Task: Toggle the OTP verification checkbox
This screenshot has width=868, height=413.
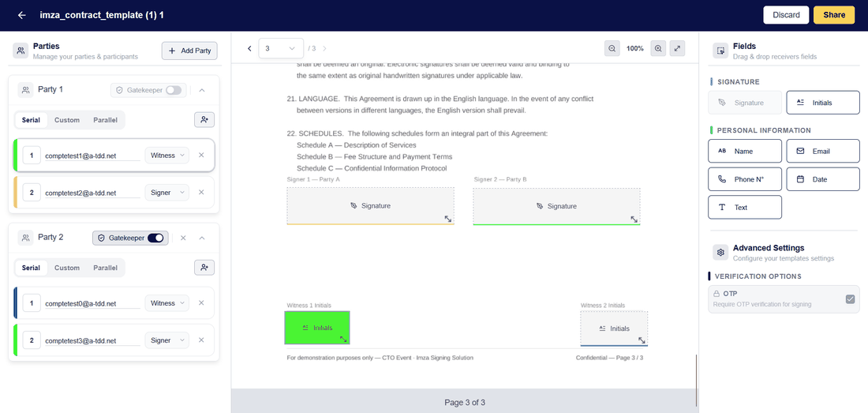Action: (851, 299)
